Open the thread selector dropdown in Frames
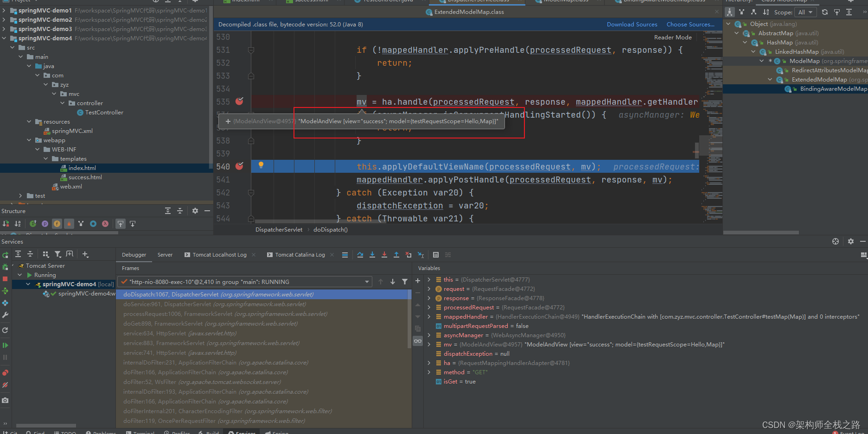This screenshot has width=868, height=434. [245, 282]
